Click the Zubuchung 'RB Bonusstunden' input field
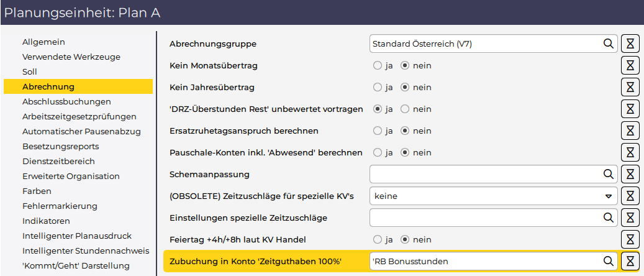 click(x=484, y=261)
